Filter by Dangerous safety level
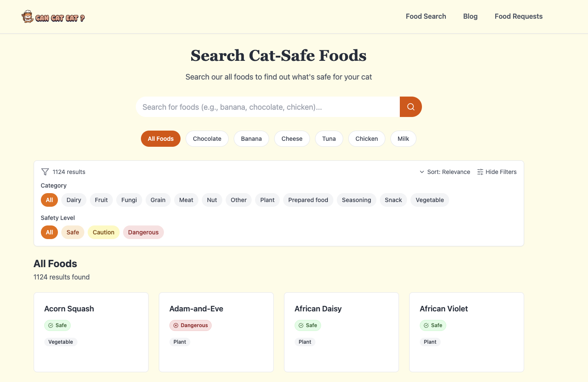This screenshot has height=382, width=588. click(143, 232)
